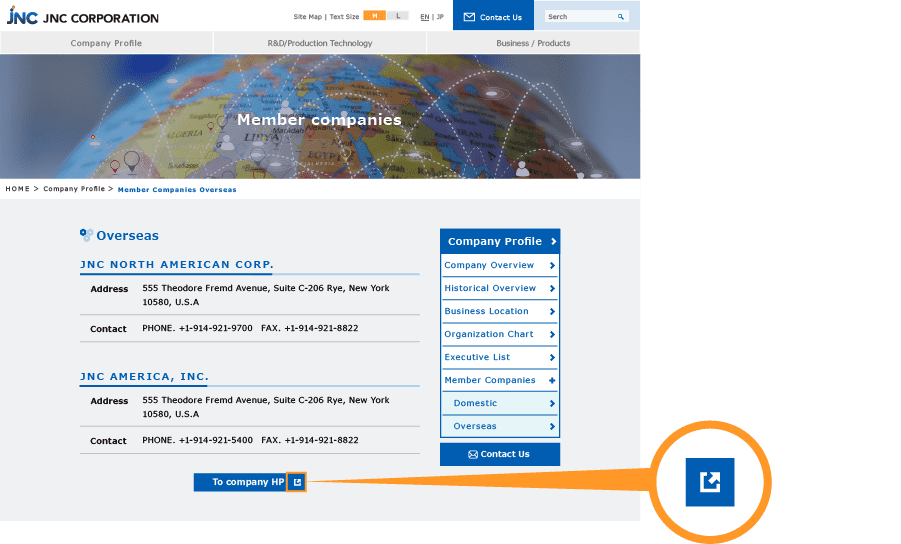Viewport: 901px width, 544px height.
Task: Click the envelope icon in the sidebar Contact Us button
Action: pyautogui.click(x=473, y=454)
